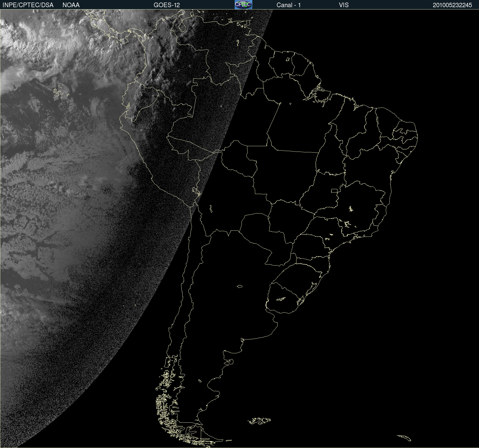Click the 201005232245 timestamp

(x=452, y=5)
